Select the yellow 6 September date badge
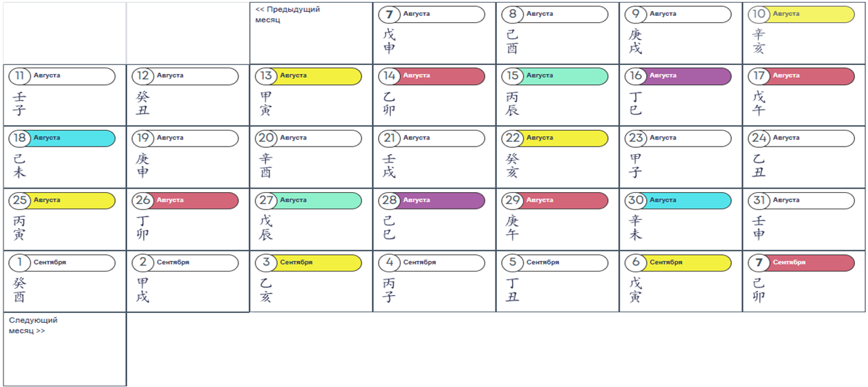Screen dimensions: 868x387 pyautogui.click(x=678, y=263)
